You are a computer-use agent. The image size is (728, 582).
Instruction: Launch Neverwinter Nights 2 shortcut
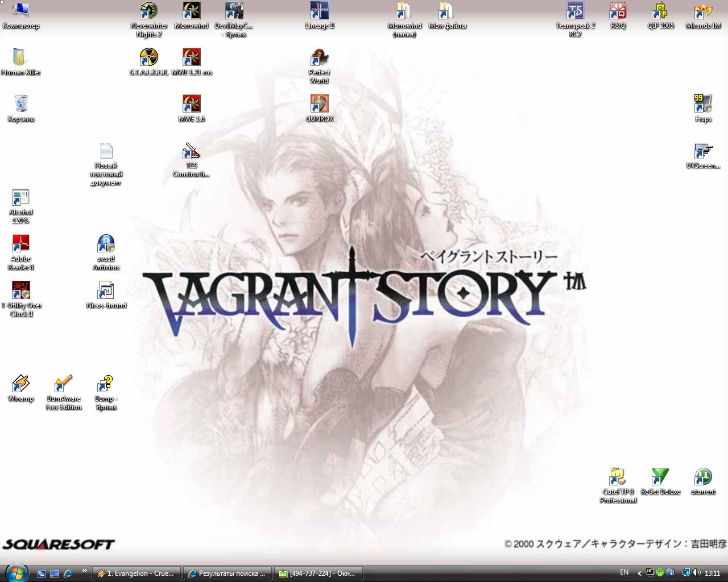coord(148,19)
